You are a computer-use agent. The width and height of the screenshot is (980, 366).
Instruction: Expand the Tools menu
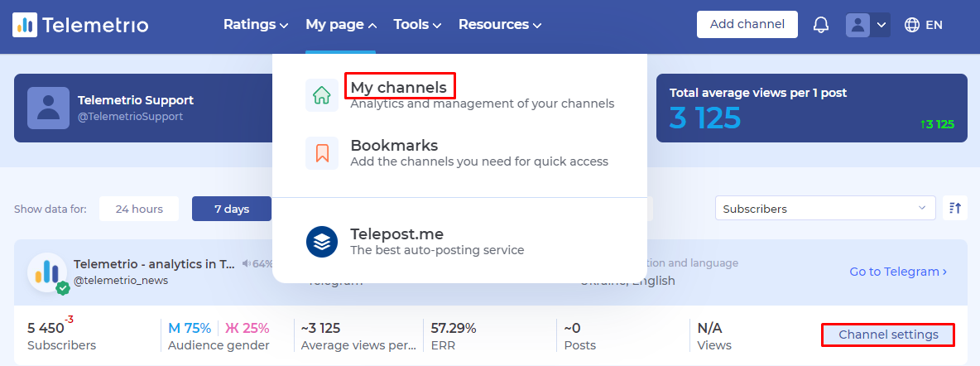coord(417,24)
